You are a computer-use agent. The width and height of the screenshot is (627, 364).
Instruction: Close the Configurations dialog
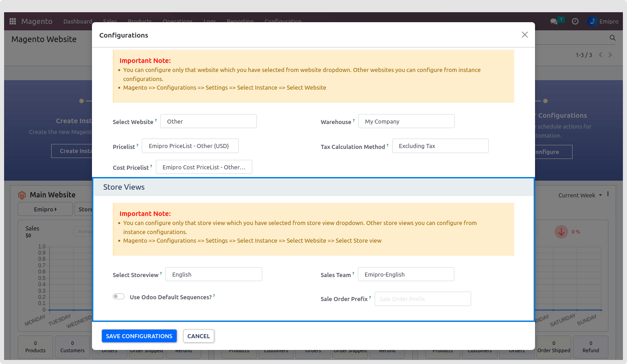click(525, 35)
